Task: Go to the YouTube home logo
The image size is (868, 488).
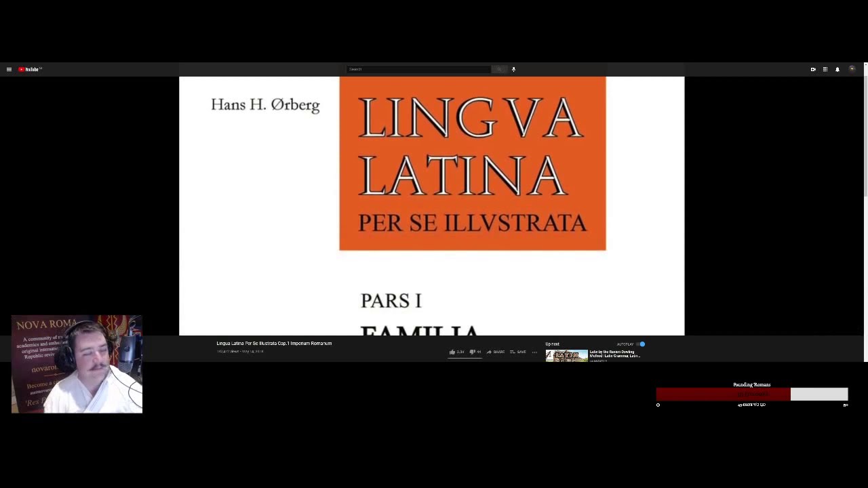Action: click(x=30, y=69)
